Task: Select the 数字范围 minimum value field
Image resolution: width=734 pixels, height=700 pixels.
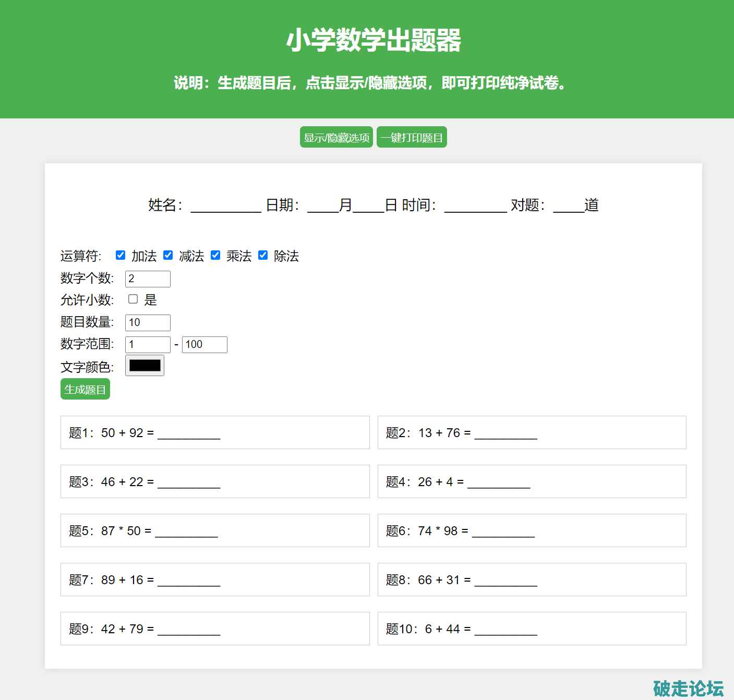Action: click(148, 345)
